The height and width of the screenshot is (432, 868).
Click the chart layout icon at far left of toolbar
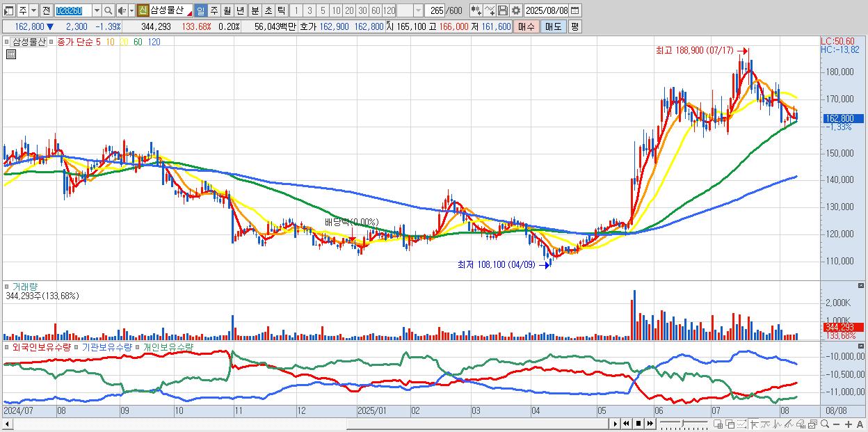pyautogui.click(x=9, y=10)
